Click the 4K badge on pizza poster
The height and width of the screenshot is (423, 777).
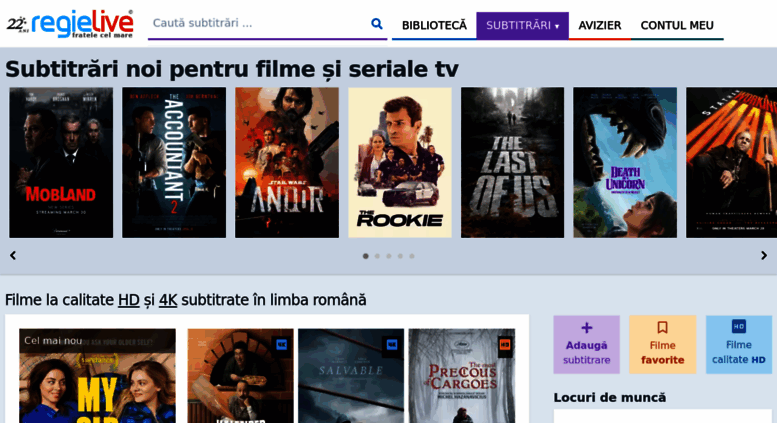281,344
